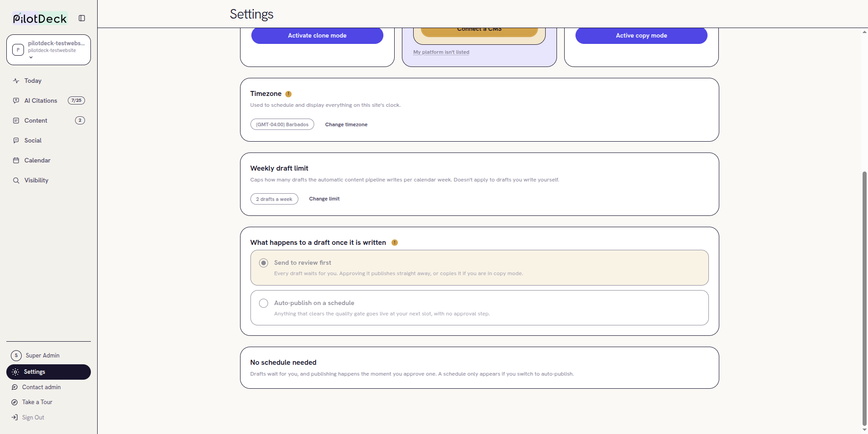Click 'Drafts wait for you' description text
This screenshot has width=868, height=434.
412,374
